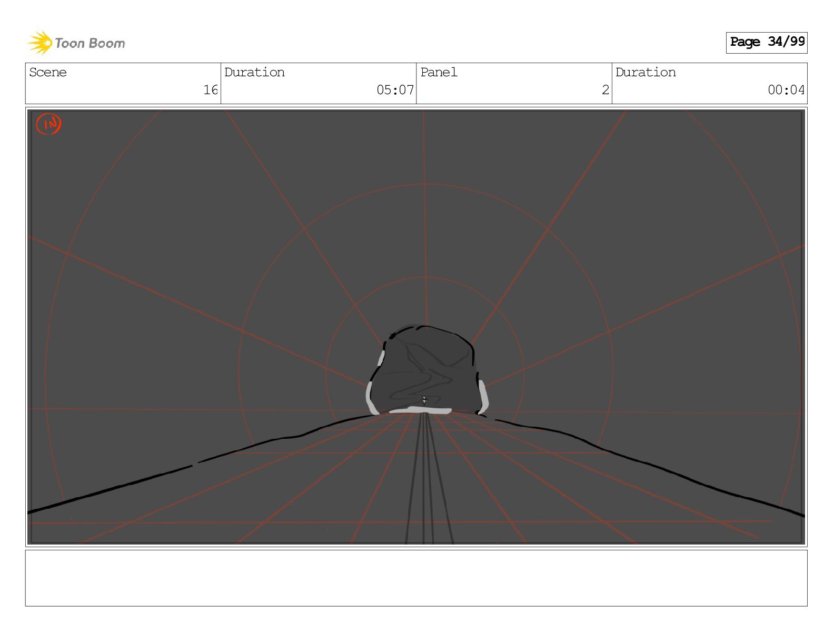This screenshot has width=834, height=644.
Task: Click the panel number 2
Action: click(605, 90)
